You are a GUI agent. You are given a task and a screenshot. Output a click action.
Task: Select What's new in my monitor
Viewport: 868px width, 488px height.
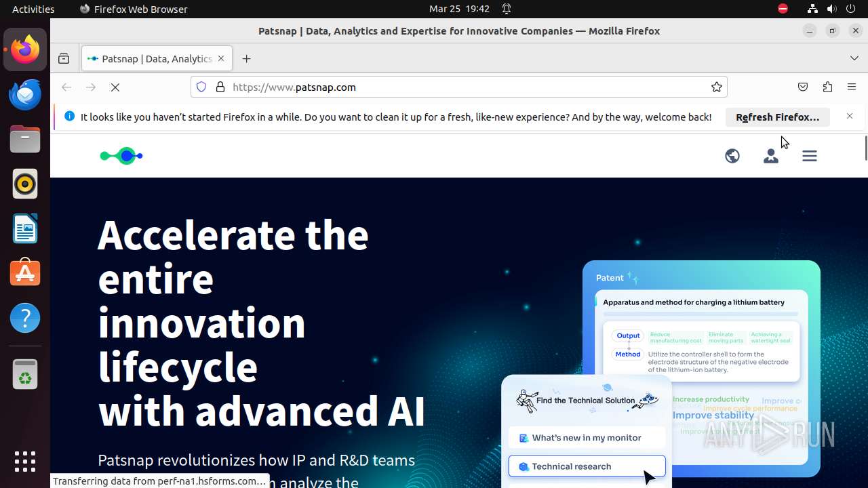(587, 438)
